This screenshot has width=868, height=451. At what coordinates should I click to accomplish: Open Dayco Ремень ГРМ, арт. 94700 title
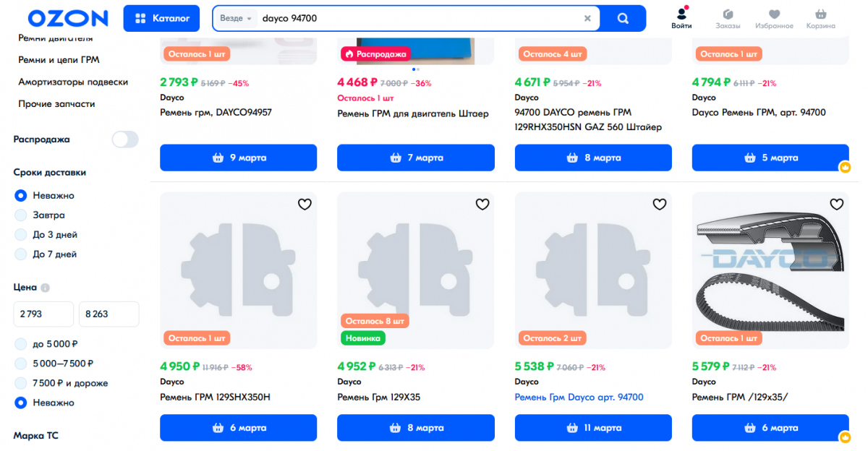pyautogui.click(x=759, y=112)
